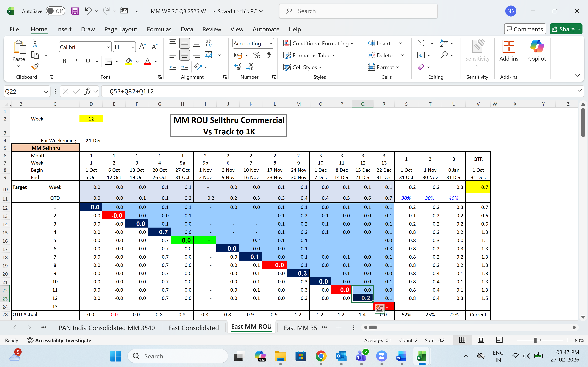Switch to Page Layout view in status bar
Viewport: 588px width, 367px height.
[x=481, y=340]
